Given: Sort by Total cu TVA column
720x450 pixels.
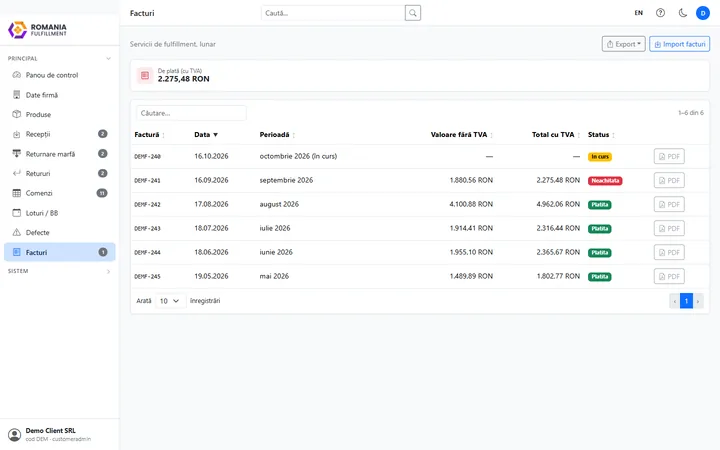Looking at the screenshot, I should point(556,135).
